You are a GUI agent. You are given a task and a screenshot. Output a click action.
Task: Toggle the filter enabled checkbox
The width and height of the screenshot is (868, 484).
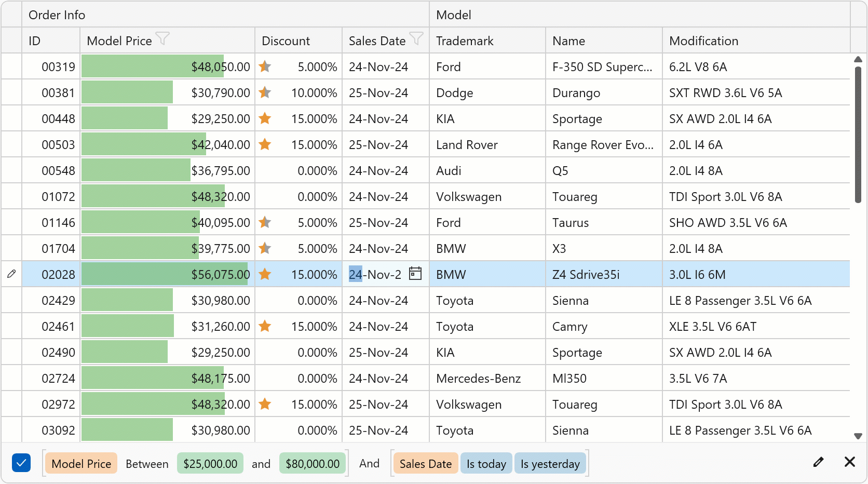coord(21,462)
